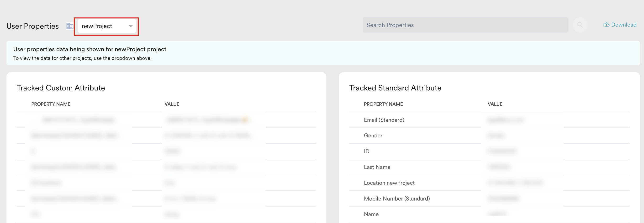Select the Last Name property row
This screenshot has height=223, width=644.
click(489, 167)
